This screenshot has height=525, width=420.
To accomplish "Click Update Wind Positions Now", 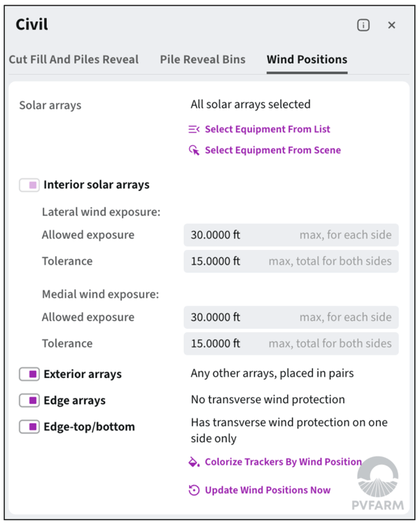I will [x=267, y=490].
